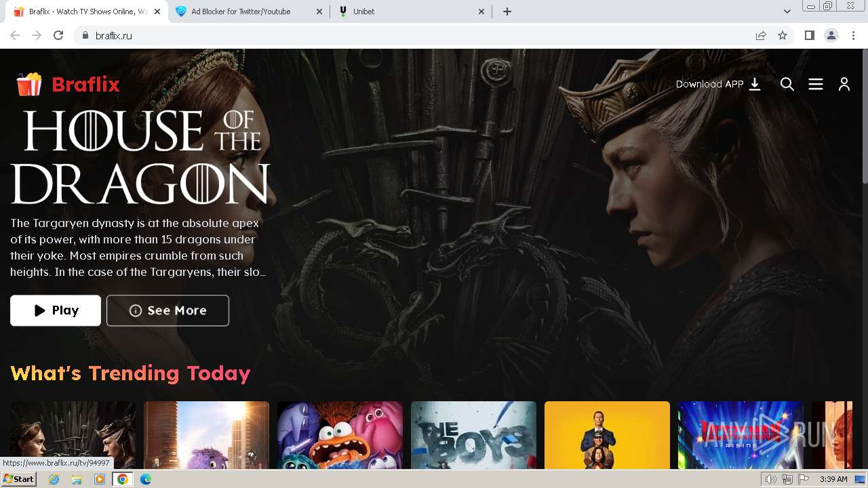Play House of the Dragon
The image size is (868, 488).
point(56,310)
